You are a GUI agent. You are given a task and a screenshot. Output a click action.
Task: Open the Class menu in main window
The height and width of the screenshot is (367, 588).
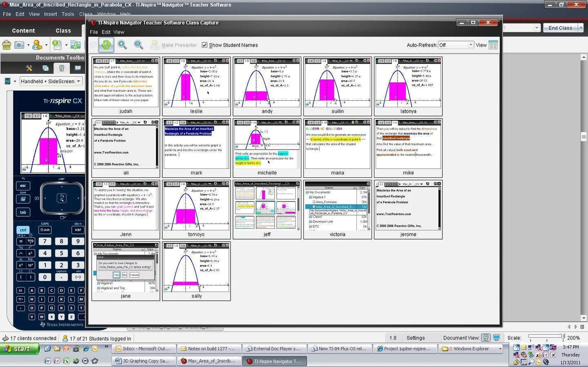click(x=86, y=14)
